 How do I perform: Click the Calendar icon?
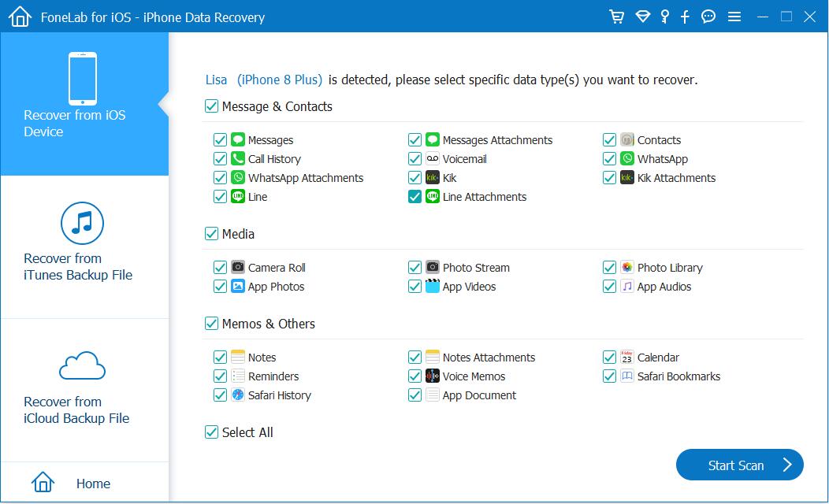click(x=627, y=358)
